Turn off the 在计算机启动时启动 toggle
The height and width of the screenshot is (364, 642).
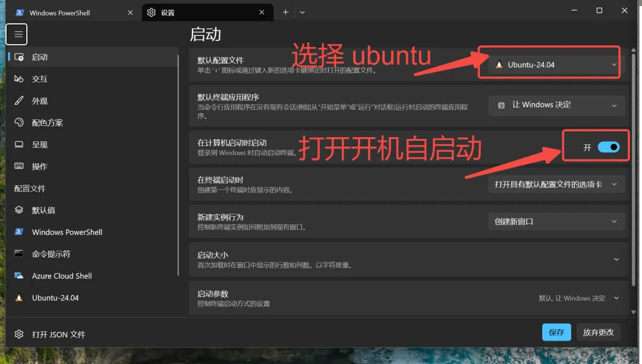[609, 147]
